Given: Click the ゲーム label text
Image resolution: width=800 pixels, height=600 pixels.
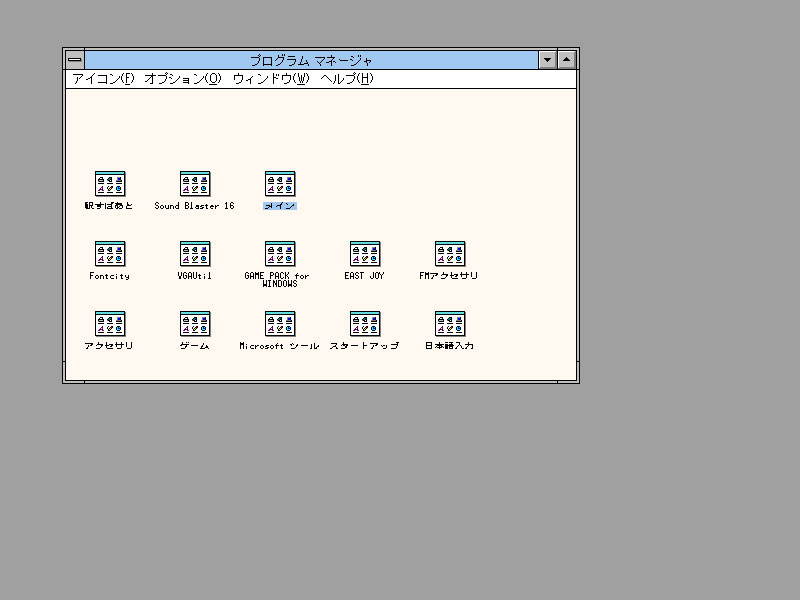Looking at the screenshot, I should pos(194,345).
